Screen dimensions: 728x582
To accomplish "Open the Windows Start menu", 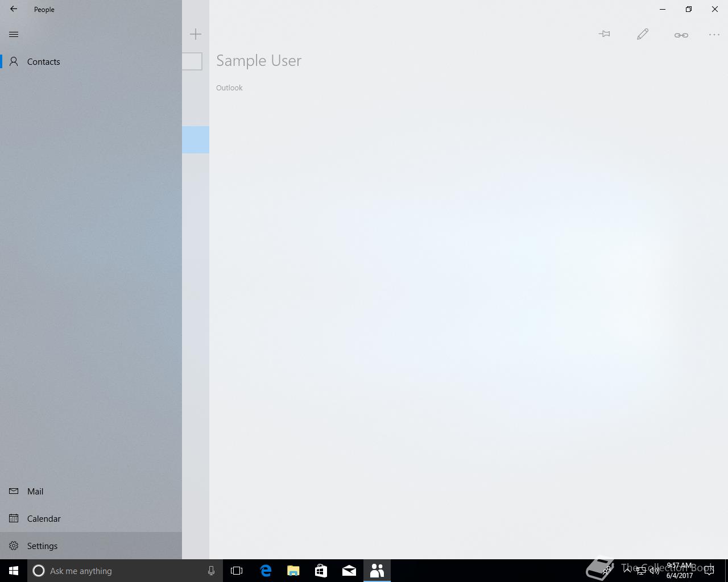I will (14, 571).
